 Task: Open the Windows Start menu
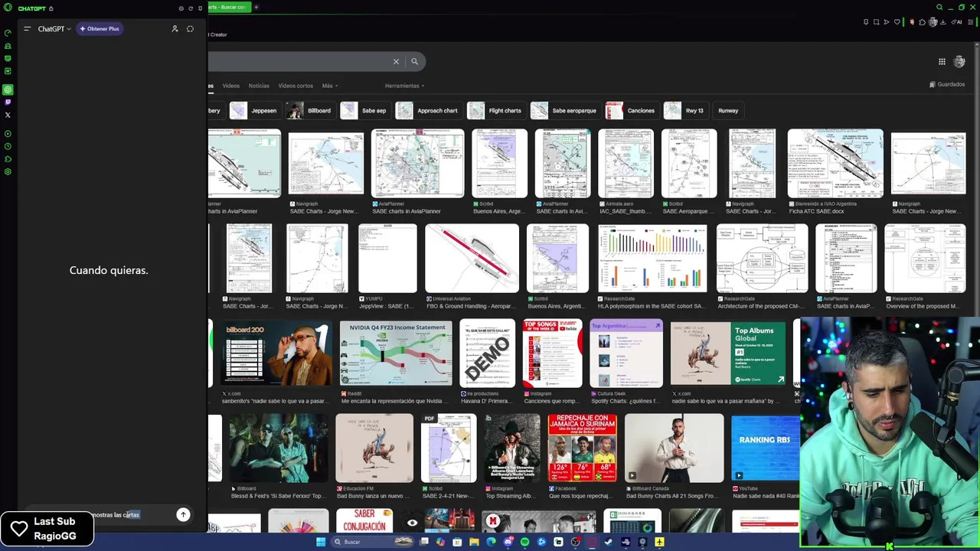click(321, 542)
